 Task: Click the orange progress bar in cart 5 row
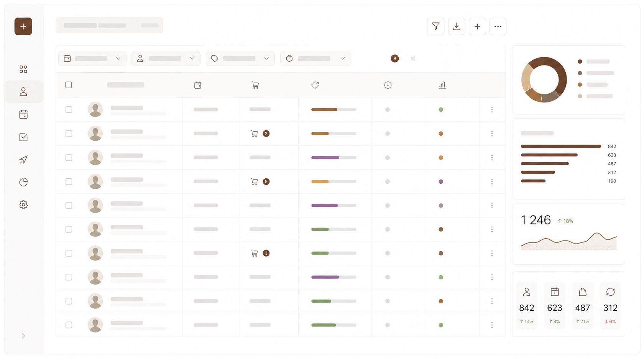[x=333, y=181]
